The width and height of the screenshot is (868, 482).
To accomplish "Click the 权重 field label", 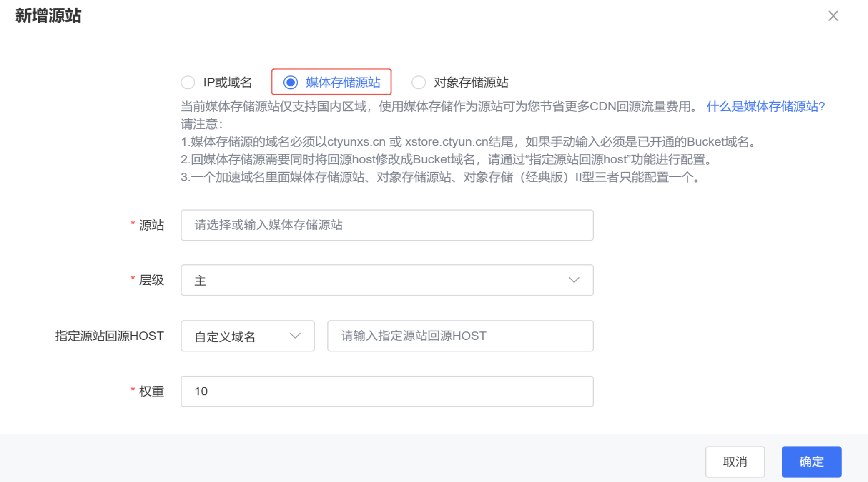I will [x=151, y=391].
